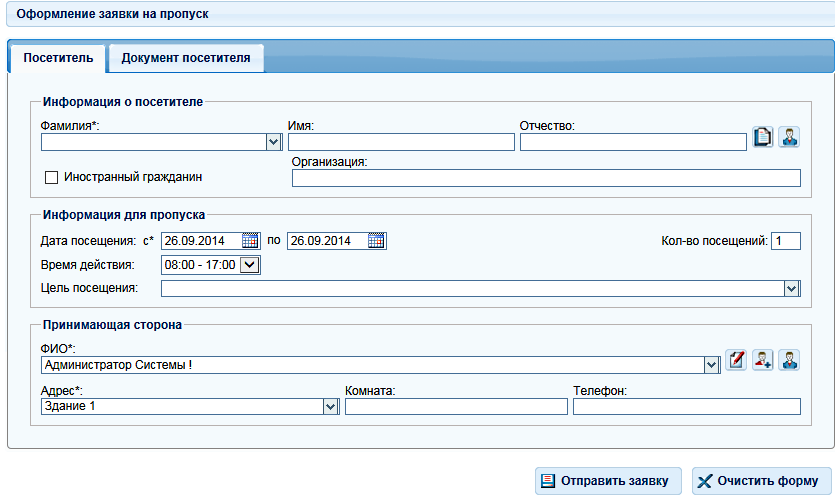The height and width of the screenshot is (499, 835).
Task: Select the Посетитель tab
Action: 58,58
